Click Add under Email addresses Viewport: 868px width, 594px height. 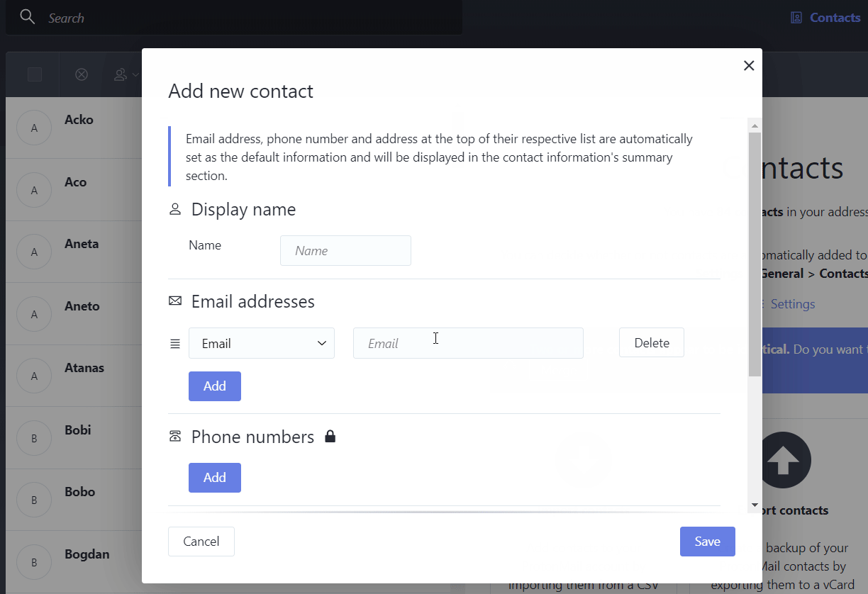click(214, 386)
